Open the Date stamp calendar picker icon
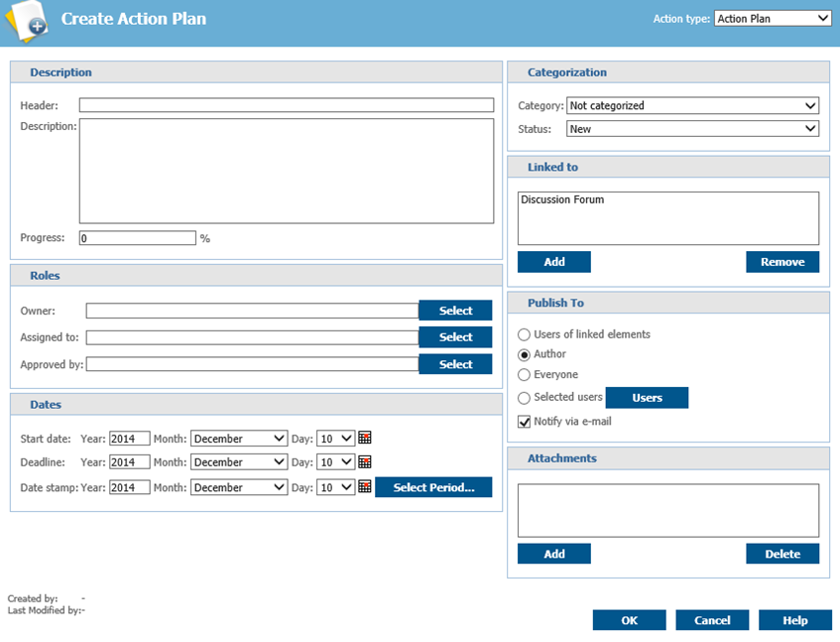 (365, 487)
